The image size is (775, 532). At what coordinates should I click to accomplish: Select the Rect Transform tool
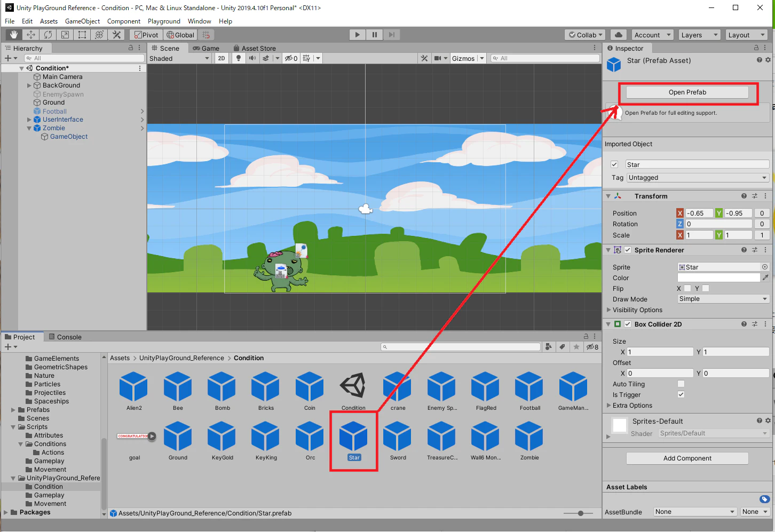click(82, 35)
